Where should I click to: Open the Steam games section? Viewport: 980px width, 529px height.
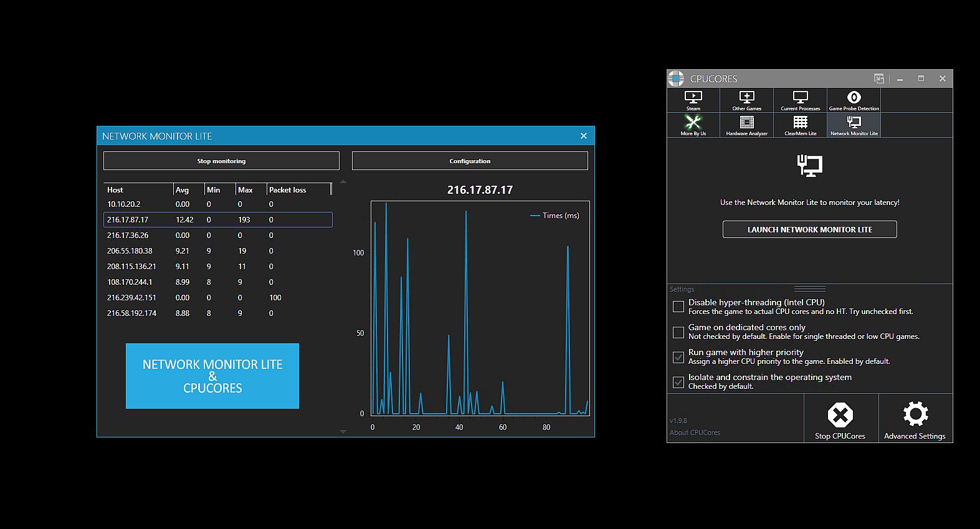coord(693,100)
